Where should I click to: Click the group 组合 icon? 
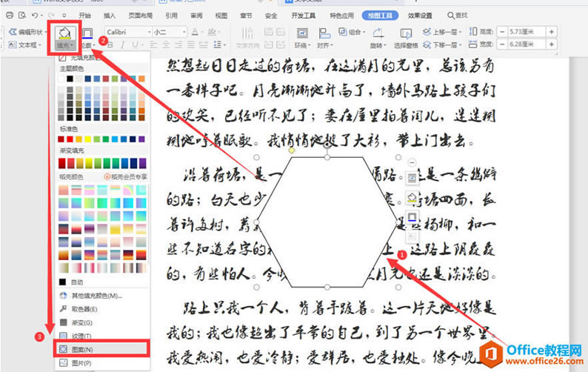pos(342,32)
